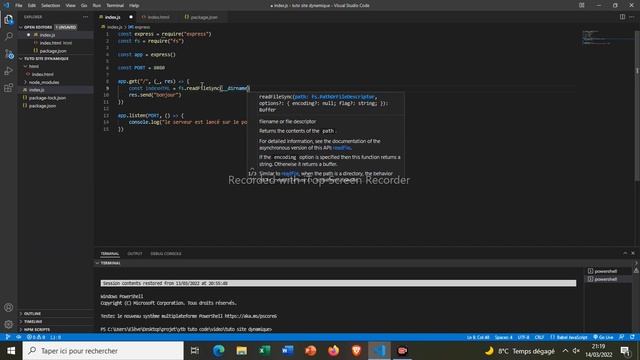Click the Ln, Col cursor position indicator
Screen dimensions: 640x360
tap(478, 337)
